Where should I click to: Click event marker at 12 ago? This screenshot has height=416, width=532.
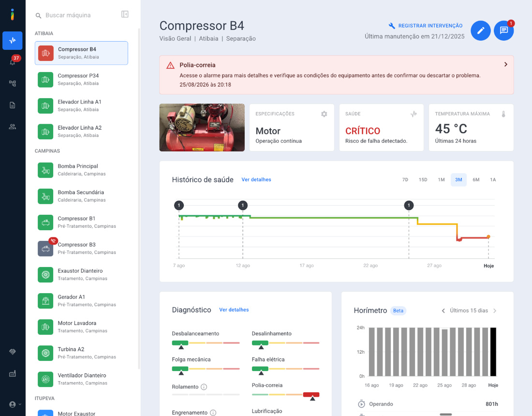pyautogui.click(x=243, y=205)
